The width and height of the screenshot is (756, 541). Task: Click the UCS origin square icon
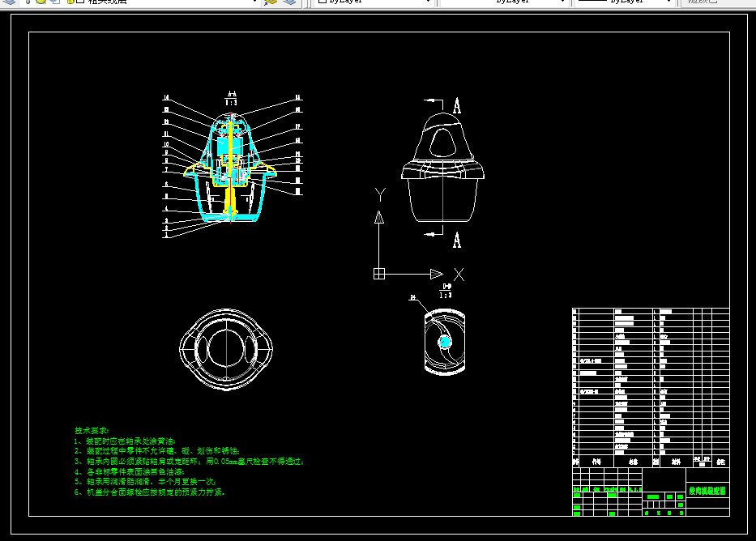click(x=379, y=274)
